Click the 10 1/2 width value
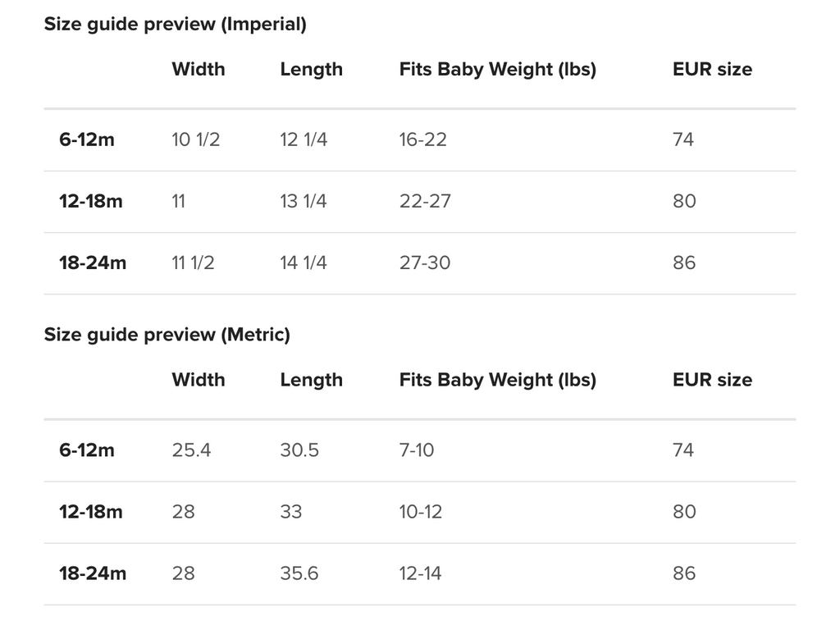The image size is (840, 630). pyautogui.click(x=196, y=139)
